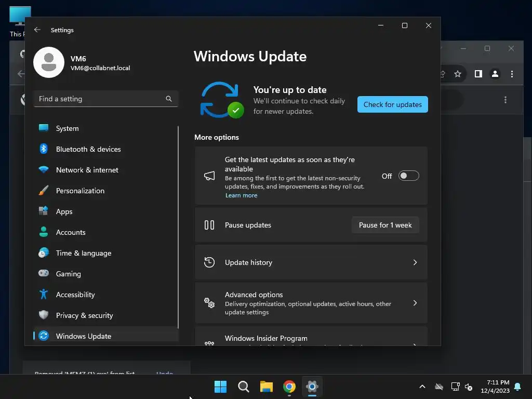Open the VM6 user account avatar
The image size is (532, 399).
(49, 62)
